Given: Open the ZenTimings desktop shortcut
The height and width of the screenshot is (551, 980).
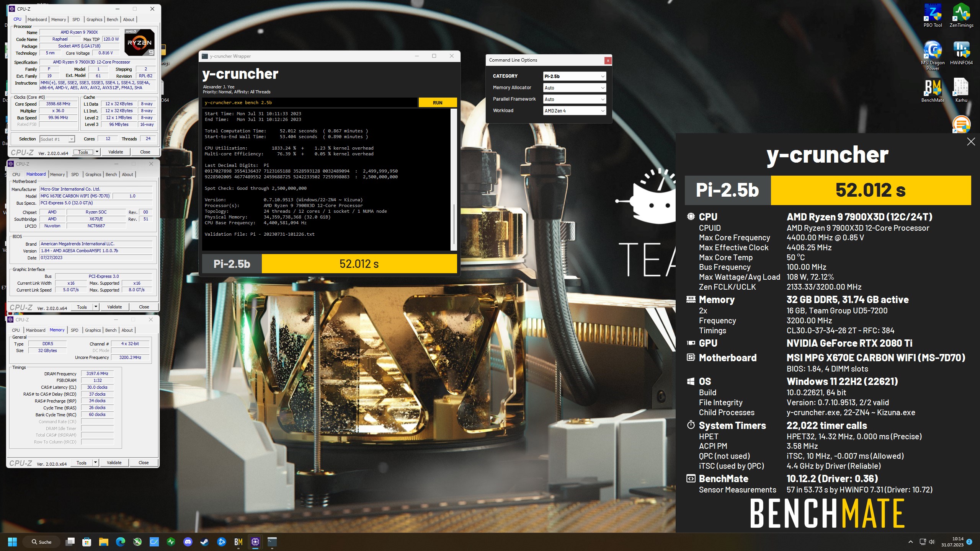Looking at the screenshot, I should pos(961,16).
